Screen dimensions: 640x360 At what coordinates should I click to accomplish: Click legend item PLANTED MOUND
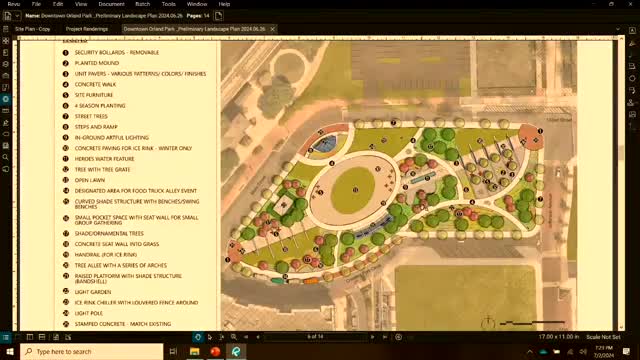click(x=97, y=63)
